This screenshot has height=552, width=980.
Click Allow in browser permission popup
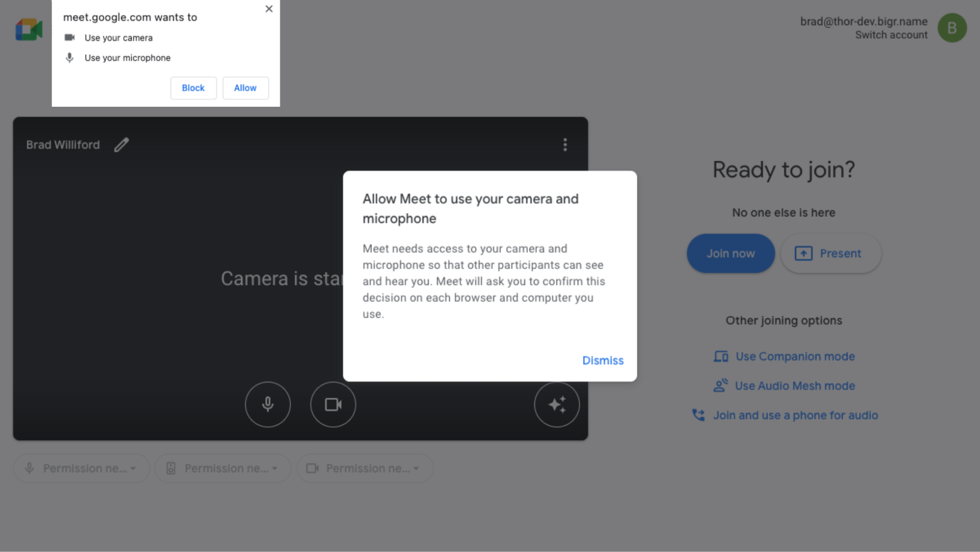(x=245, y=88)
